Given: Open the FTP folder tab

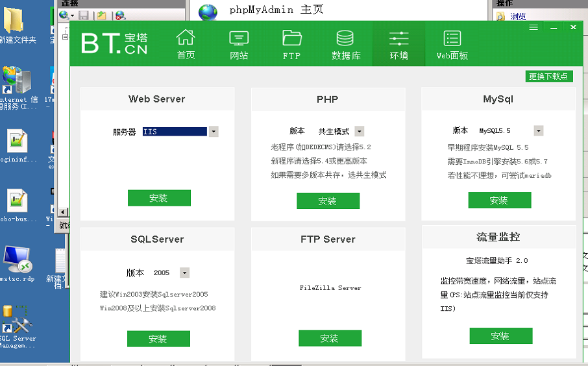Looking at the screenshot, I should pyautogui.click(x=292, y=44).
